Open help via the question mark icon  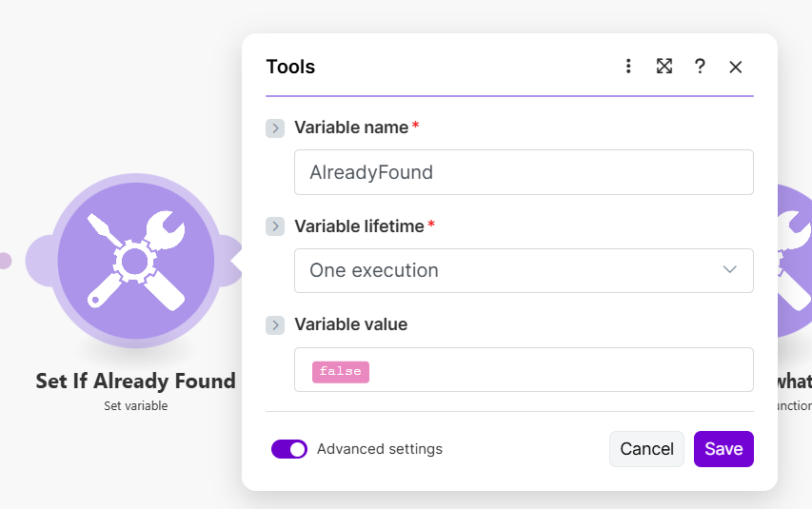pyautogui.click(x=700, y=67)
